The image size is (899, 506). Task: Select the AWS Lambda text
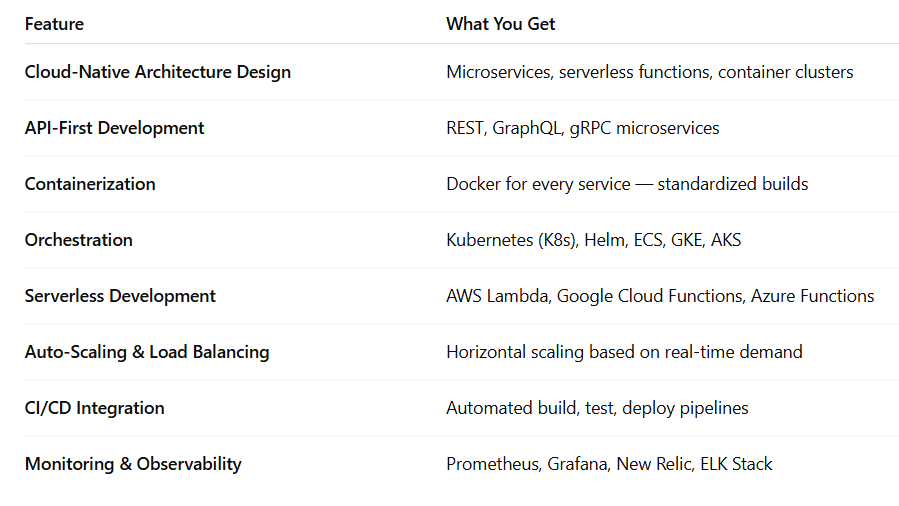coord(497,296)
